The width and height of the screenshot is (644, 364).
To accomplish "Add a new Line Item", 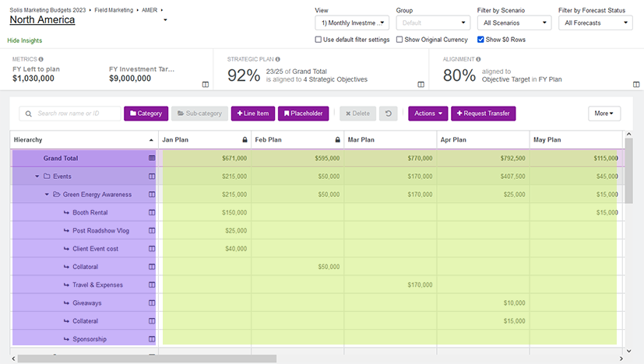I will point(253,114).
